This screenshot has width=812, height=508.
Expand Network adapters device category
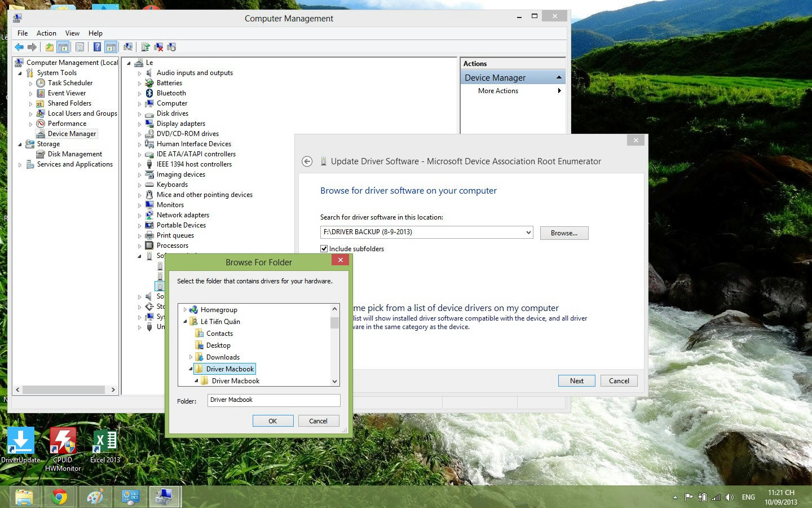point(140,216)
